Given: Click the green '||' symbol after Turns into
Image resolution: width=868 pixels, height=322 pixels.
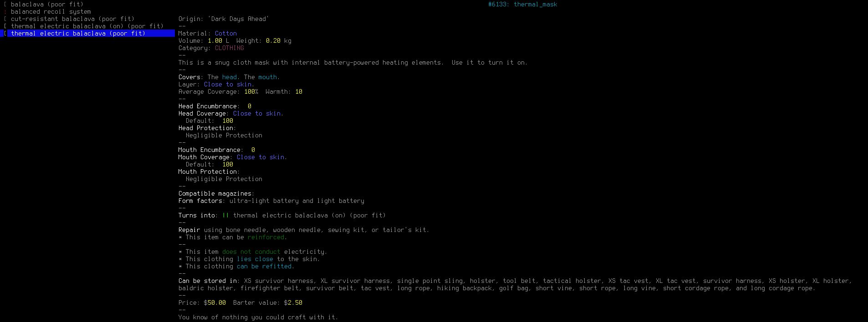Looking at the screenshot, I should tap(226, 216).
